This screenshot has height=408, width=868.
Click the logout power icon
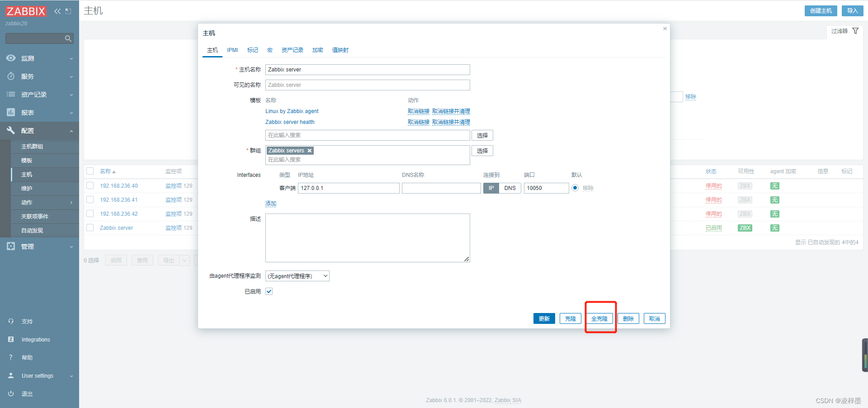point(11,394)
